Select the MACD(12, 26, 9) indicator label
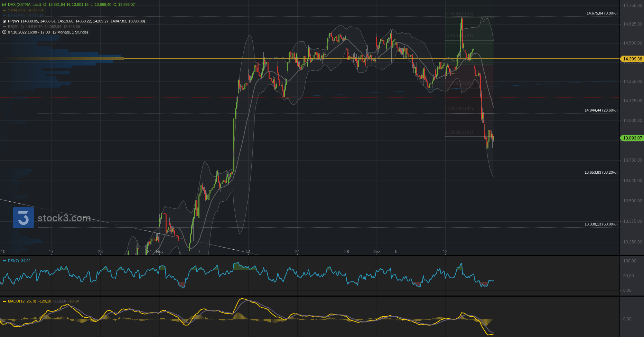The image size is (644, 337). pyautogui.click(x=22, y=301)
